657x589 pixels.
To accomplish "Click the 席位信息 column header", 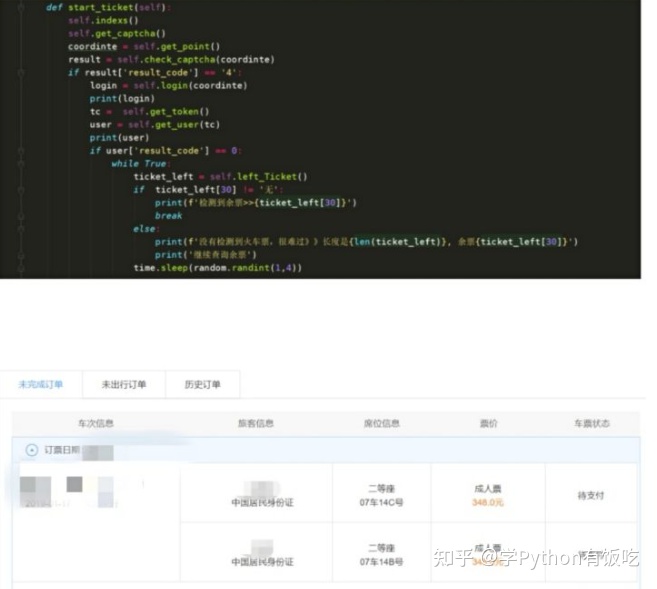I will click(381, 424).
